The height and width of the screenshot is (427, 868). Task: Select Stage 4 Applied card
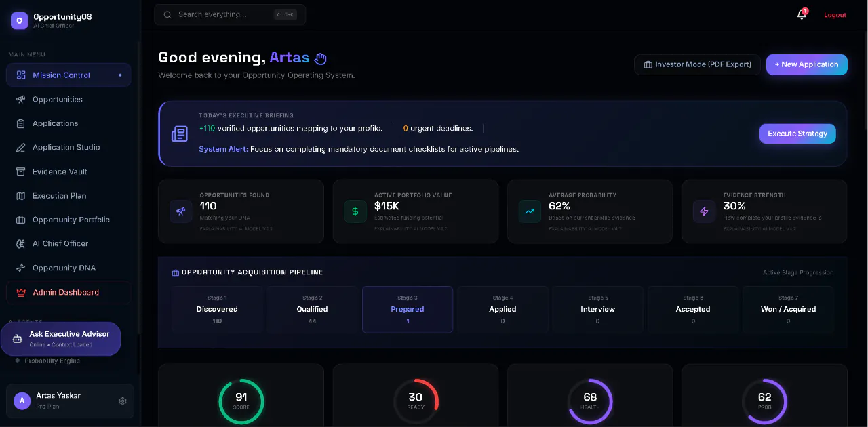click(502, 309)
